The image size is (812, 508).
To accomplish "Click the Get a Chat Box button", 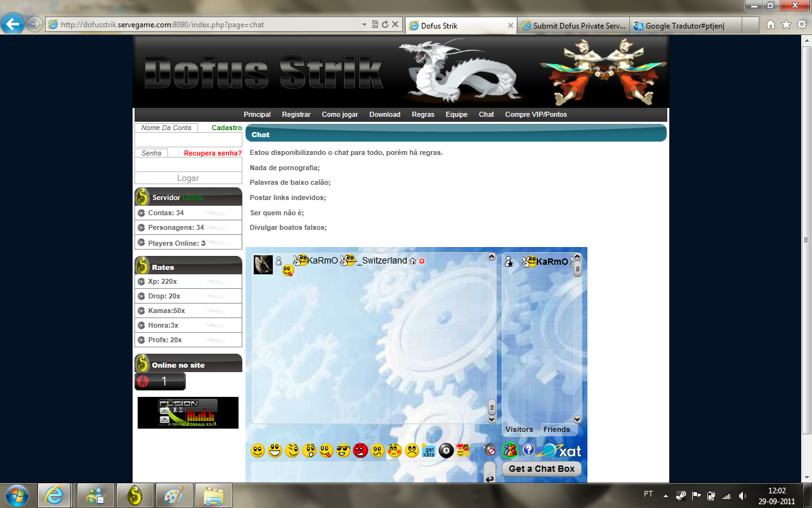I will (x=542, y=469).
